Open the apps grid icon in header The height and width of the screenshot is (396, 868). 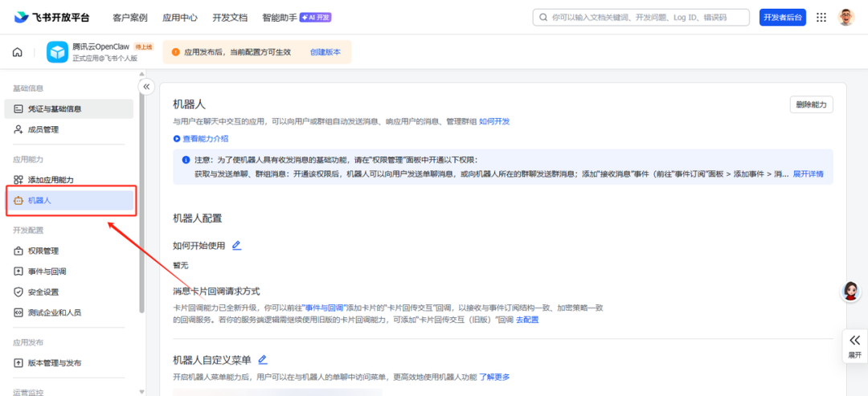pyautogui.click(x=821, y=17)
